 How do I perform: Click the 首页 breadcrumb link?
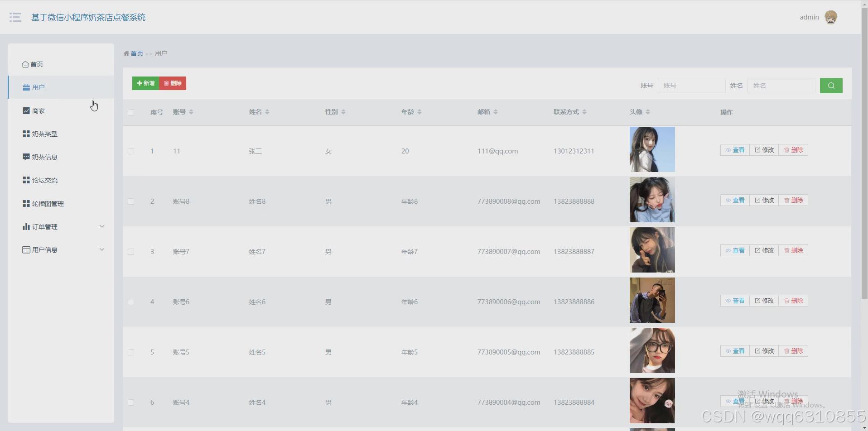(136, 53)
